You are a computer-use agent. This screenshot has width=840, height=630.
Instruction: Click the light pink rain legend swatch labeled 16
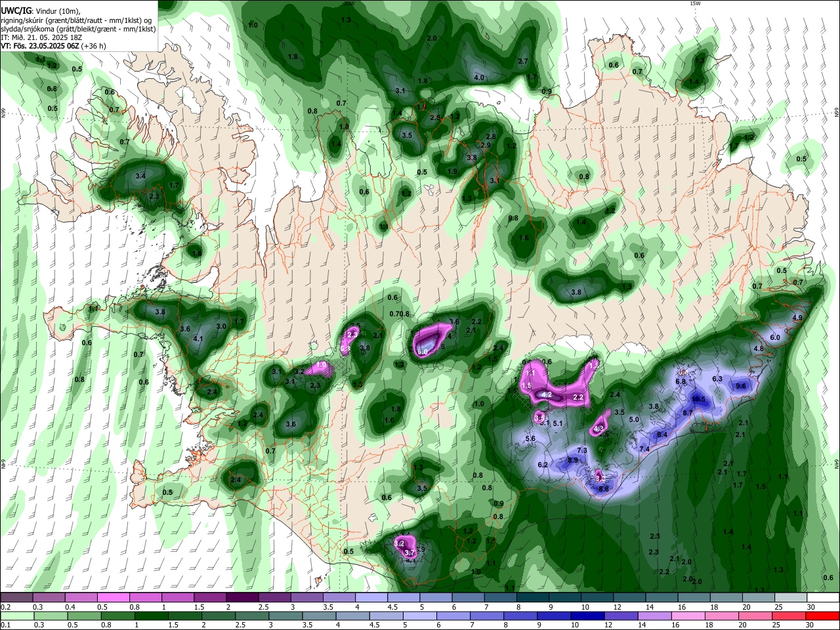point(688,616)
